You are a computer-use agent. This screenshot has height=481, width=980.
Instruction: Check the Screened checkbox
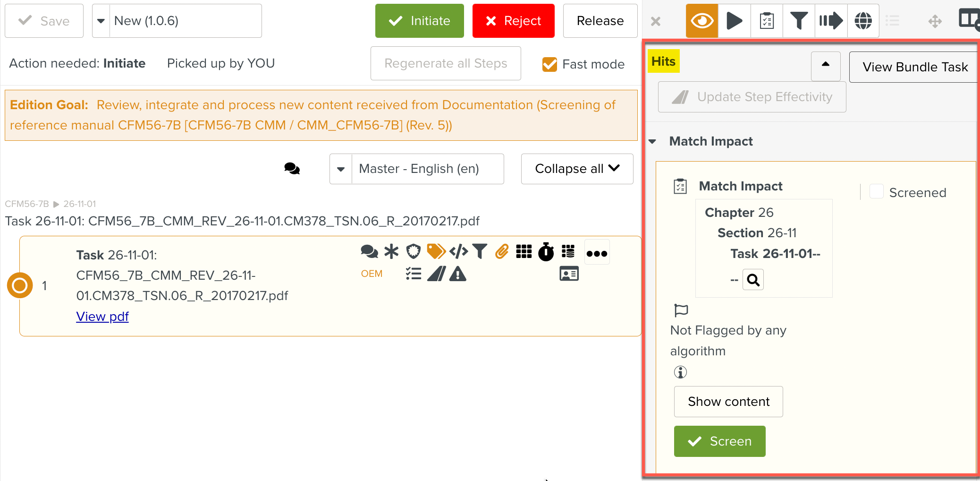[x=876, y=192]
